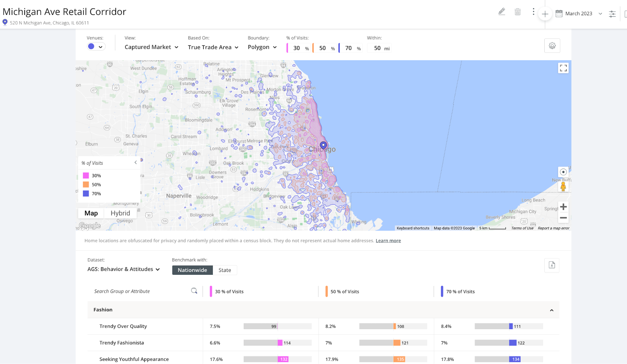Change the Boundary from Polygon
This screenshot has height=364, width=627.
262,47
